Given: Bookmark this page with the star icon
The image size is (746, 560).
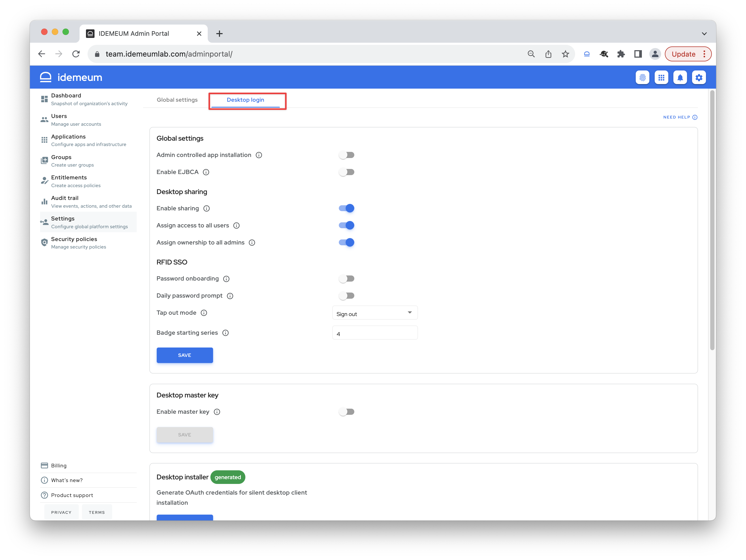Looking at the screenshot, I should tap(565, 54).
